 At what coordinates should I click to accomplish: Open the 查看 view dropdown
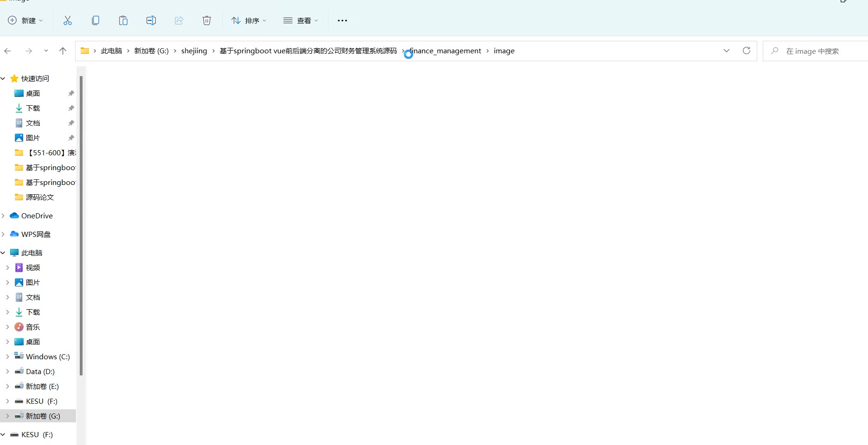pyautogui.click(x=301, y=20)
